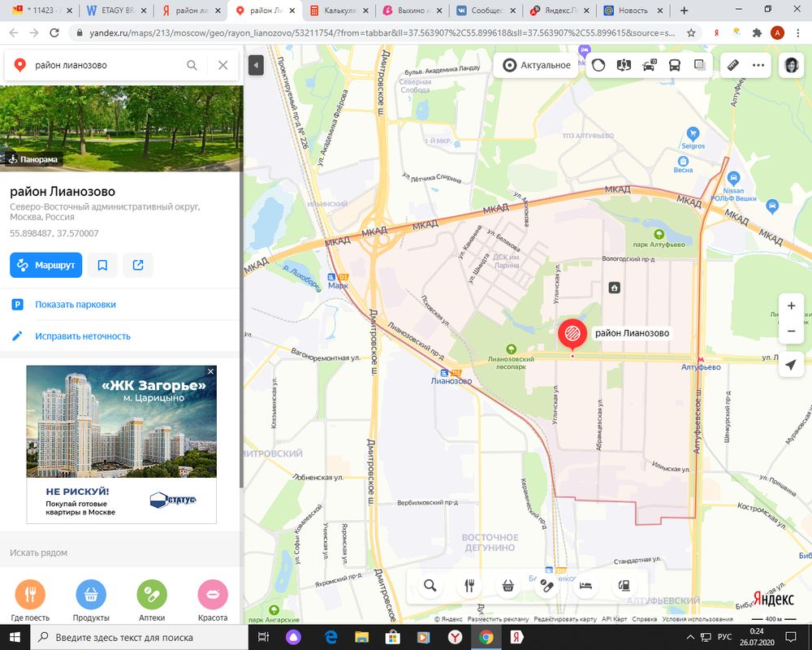Select the hotels bed icon
Screen dimensions: 812x650
[x=585, y=585]
